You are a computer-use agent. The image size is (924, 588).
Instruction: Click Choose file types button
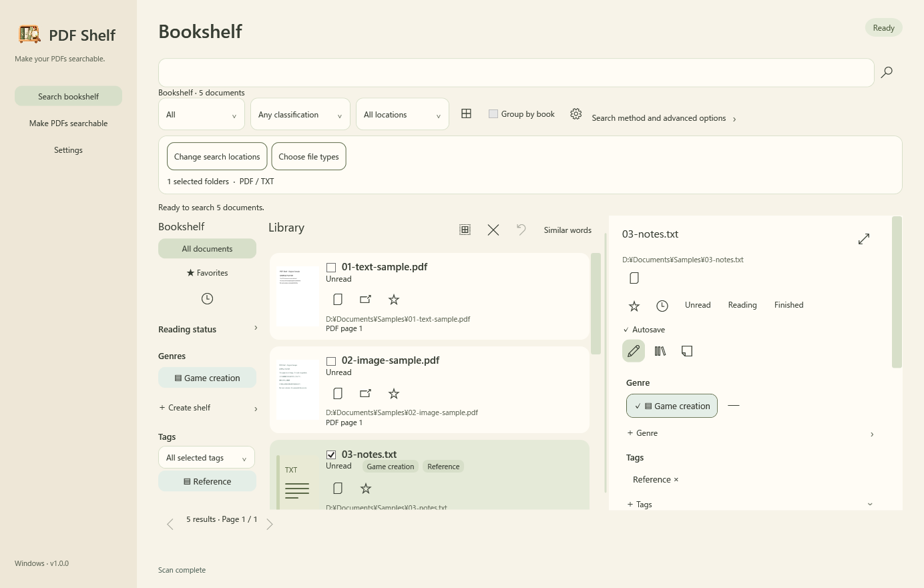pyautogui.click(x=308, y=156)
